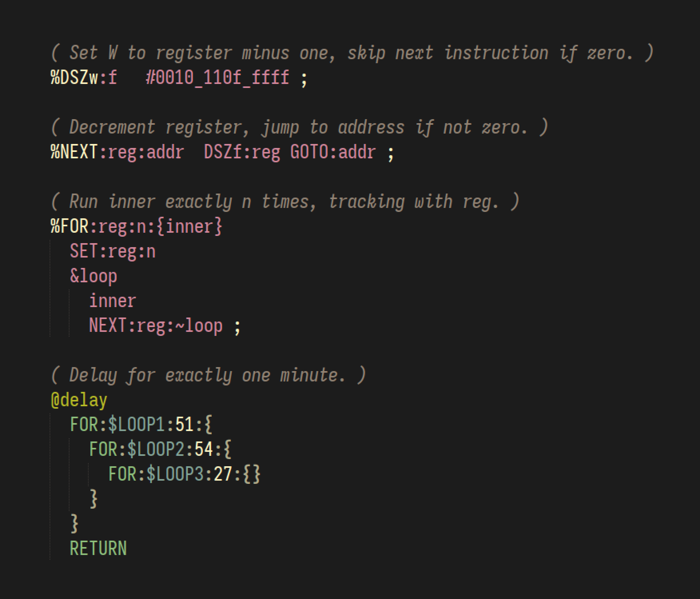This screenshot has height=599, width=700.
Task: Click the $LOOP2 register name
Action: (x=156, y=449)
